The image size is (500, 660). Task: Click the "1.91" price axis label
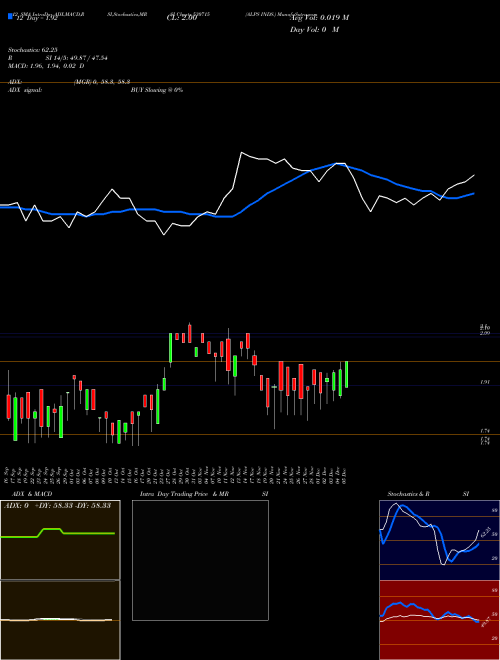coord(485,383)
